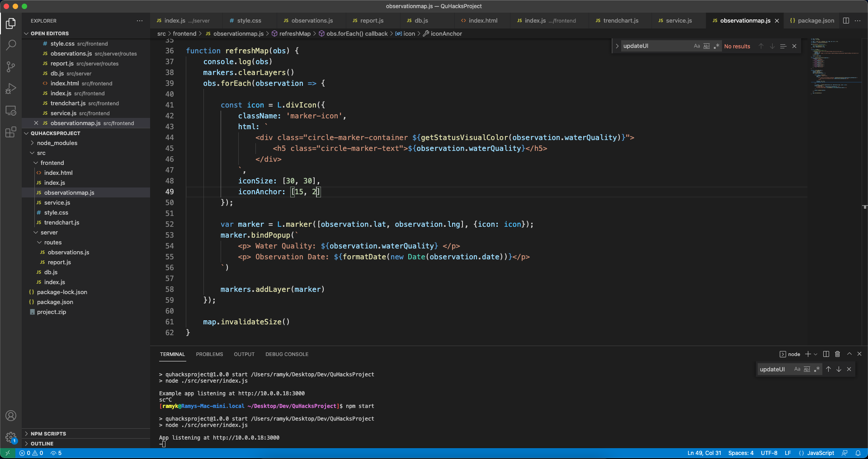Click the Spaces: 4 indentation setting
The width and height of the screenshot is (868, 459).
pyautogui.click(x=741, y=453)
